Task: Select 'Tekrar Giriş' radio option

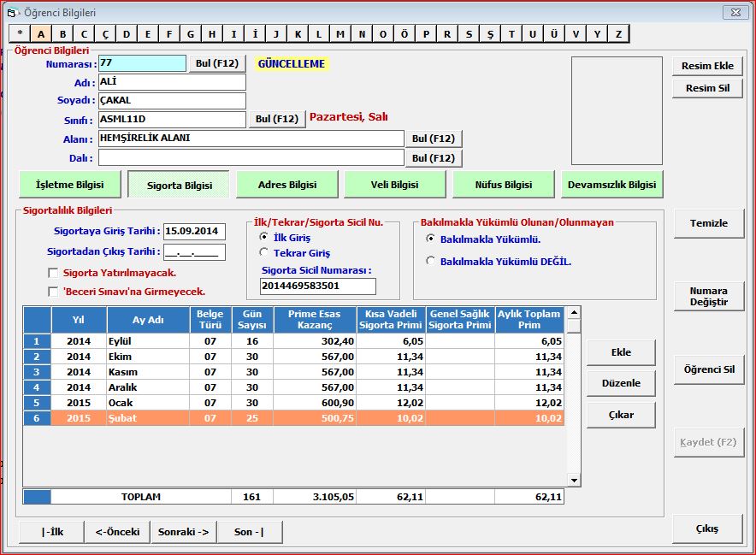Action: pyautogui.click(x=264, y=253)
